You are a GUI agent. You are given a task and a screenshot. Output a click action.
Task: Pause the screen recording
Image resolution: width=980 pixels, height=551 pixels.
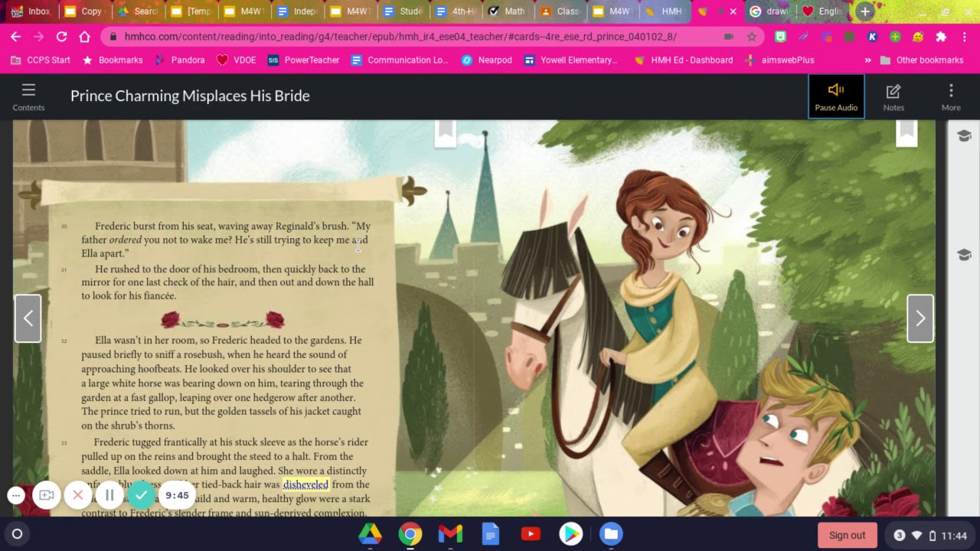click(109, 495)
